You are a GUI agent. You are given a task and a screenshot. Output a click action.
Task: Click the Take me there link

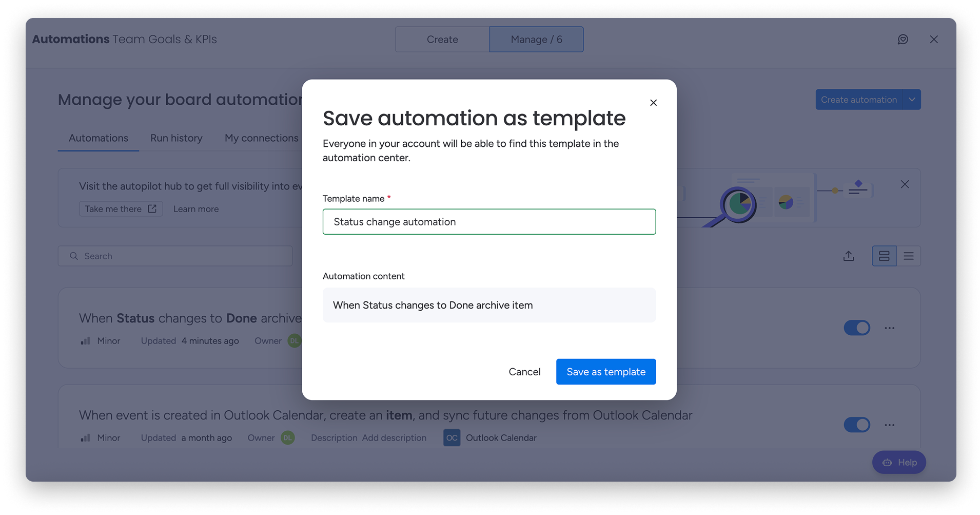click(121, 209)
